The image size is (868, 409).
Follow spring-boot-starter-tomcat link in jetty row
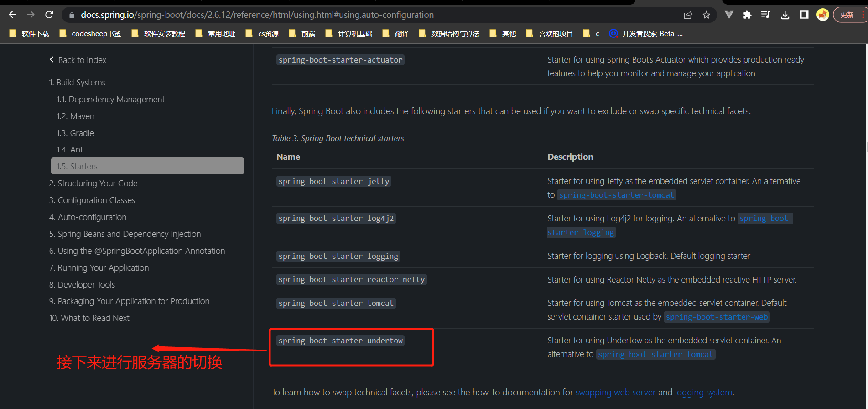(616, 195)
